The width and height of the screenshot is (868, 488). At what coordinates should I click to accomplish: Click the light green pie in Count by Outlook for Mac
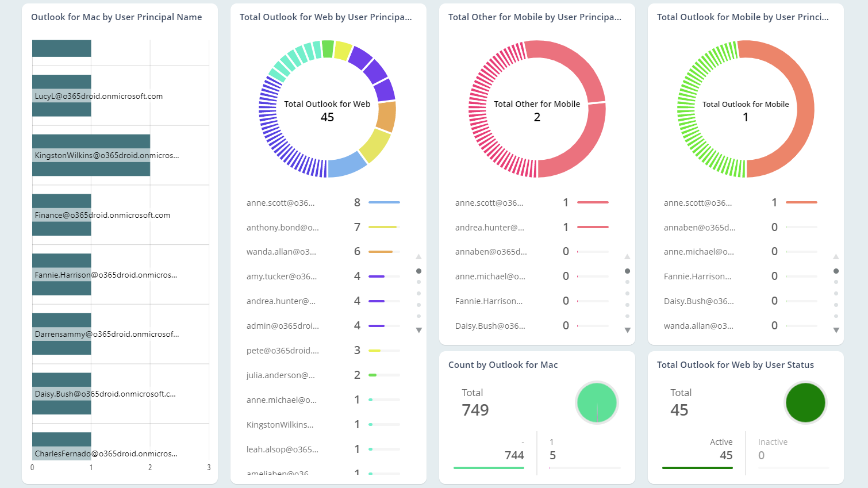pyautogui.click(x=596, y=402)
